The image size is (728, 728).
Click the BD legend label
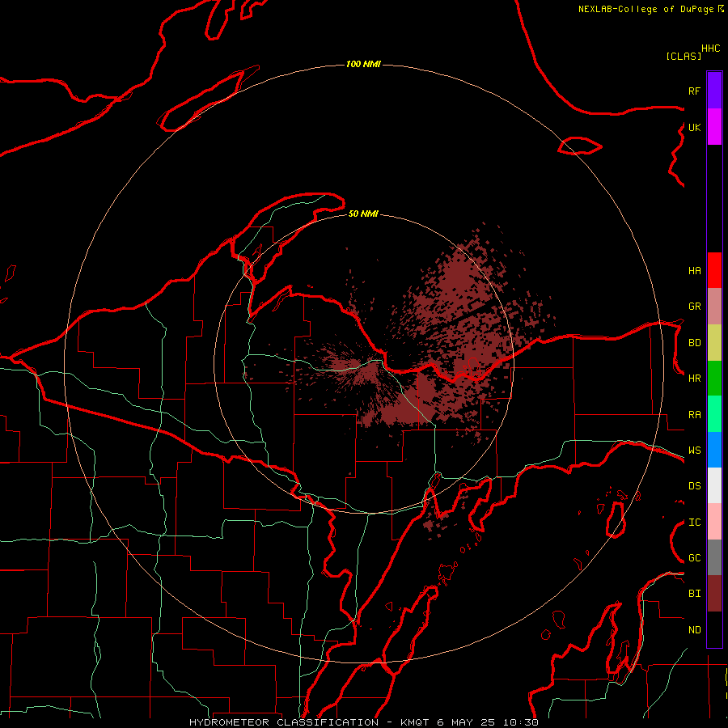694,343
